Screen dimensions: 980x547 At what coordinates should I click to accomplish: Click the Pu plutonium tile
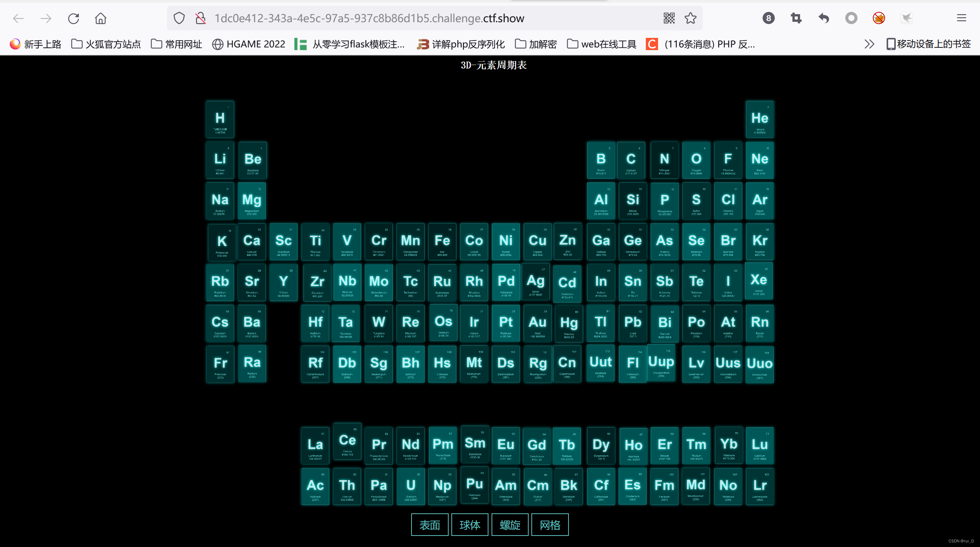pos(475,485)
